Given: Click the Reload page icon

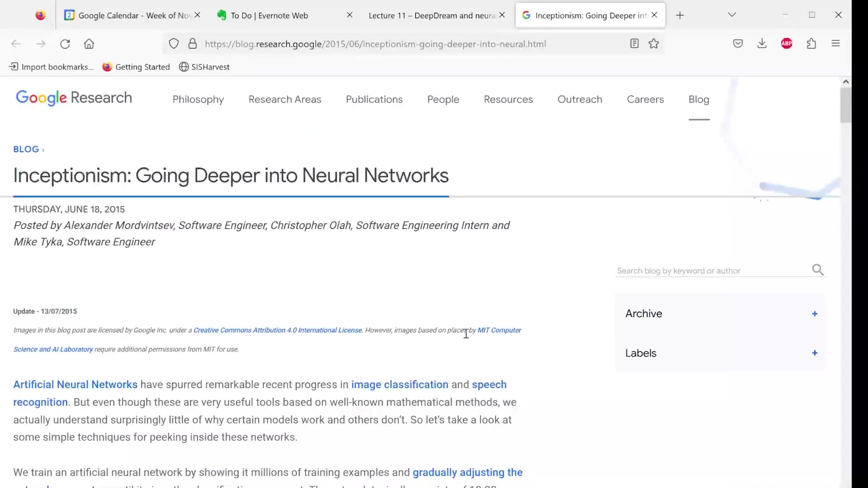Looking at the screenshot, I should [65, 44].
